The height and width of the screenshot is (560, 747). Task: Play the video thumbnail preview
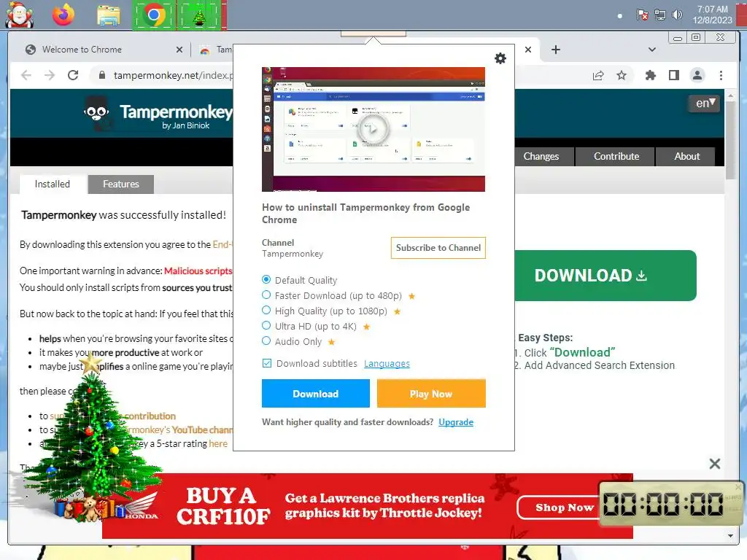(x=373, y=129)
